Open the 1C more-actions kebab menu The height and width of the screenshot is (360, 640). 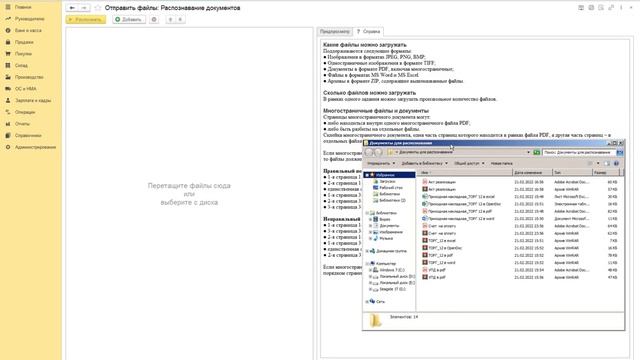click(621, 8)
